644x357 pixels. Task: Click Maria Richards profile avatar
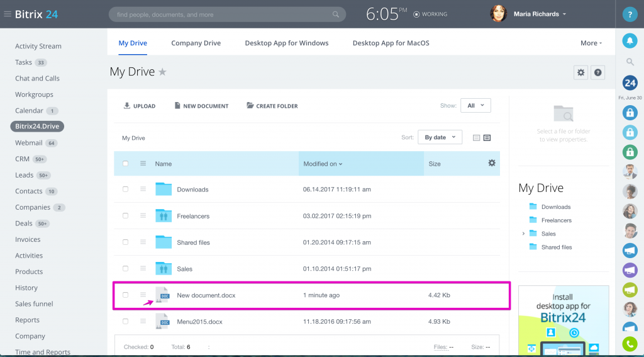[x=498, y=14]
